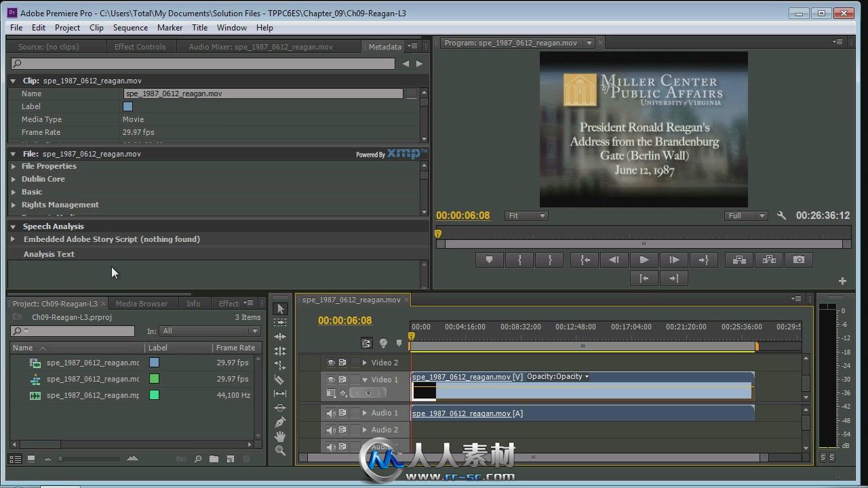Switch to Effect Controls tab
The width and height of the screenshot is (868, 488).
[x=140, y=47]
